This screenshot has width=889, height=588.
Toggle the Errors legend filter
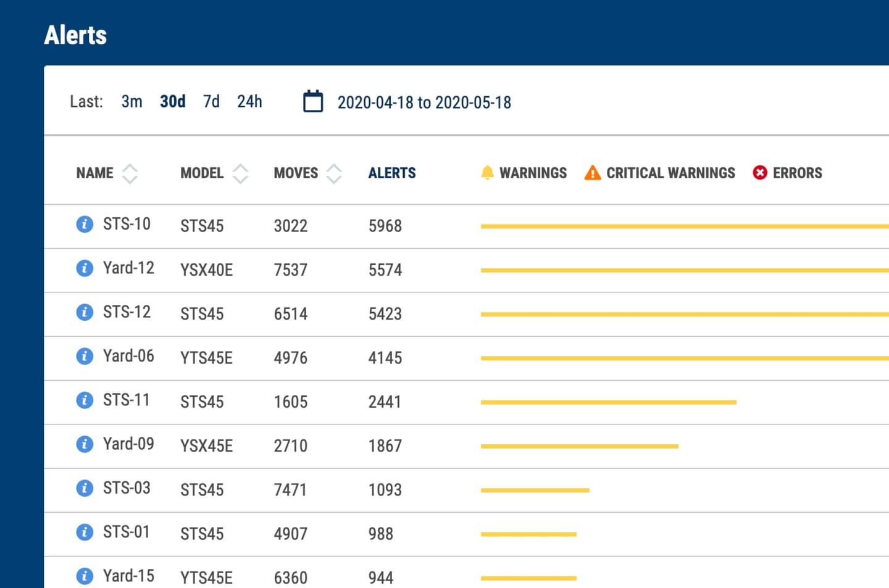coord(787,173)
